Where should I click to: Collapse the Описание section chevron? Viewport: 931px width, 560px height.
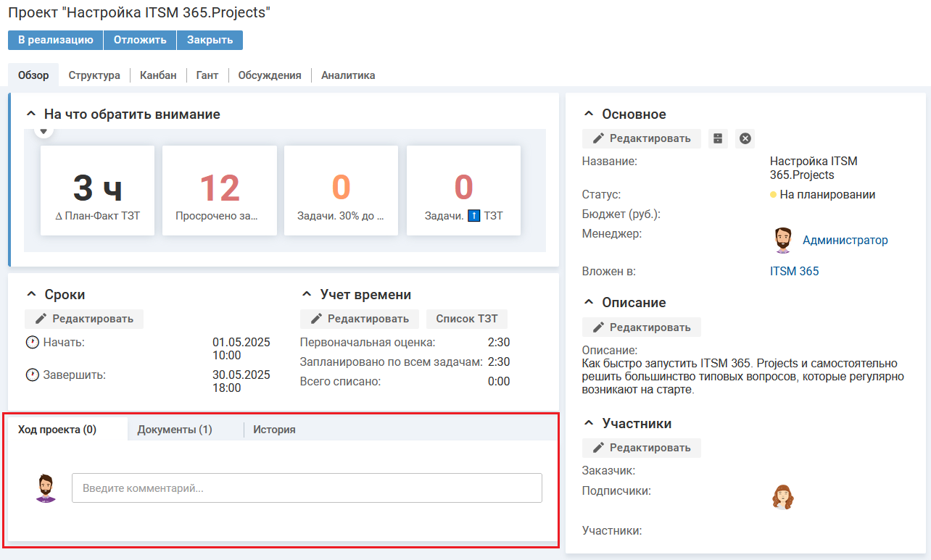click(589, 303)
